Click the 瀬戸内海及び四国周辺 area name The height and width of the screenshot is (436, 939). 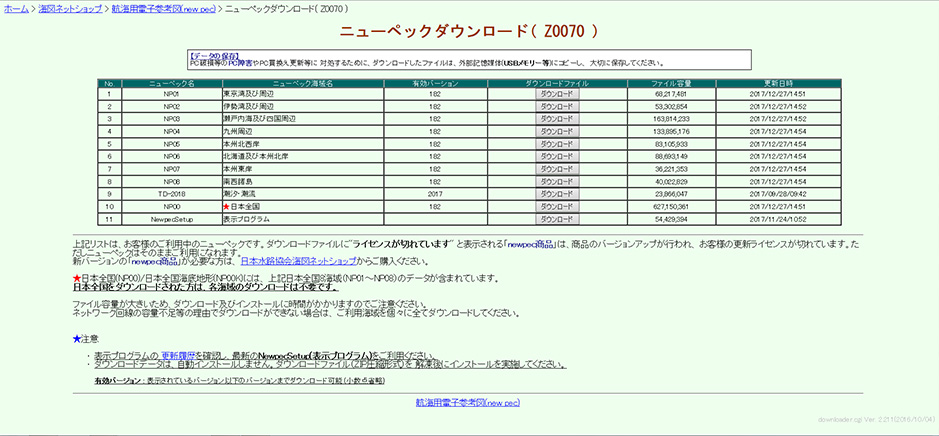pos(258,119)
